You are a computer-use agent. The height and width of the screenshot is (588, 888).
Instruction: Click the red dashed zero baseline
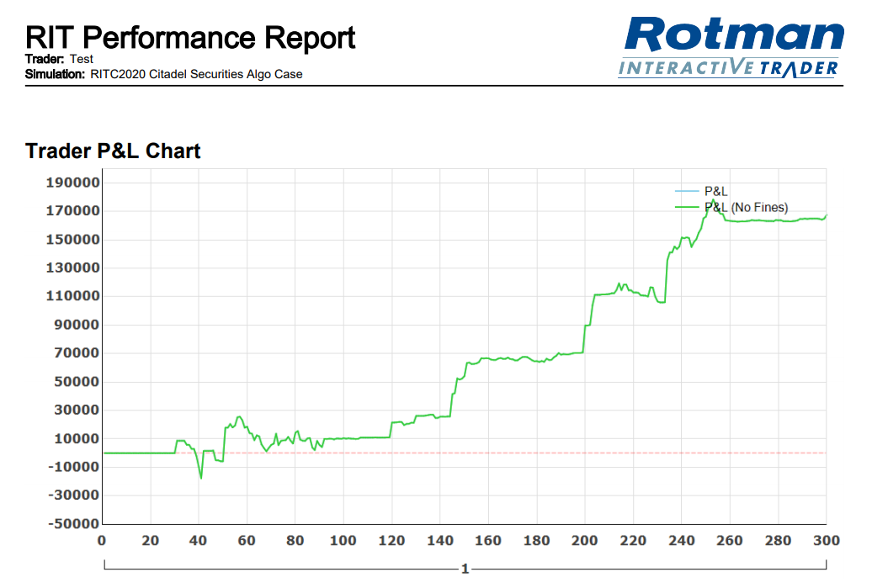505,453
